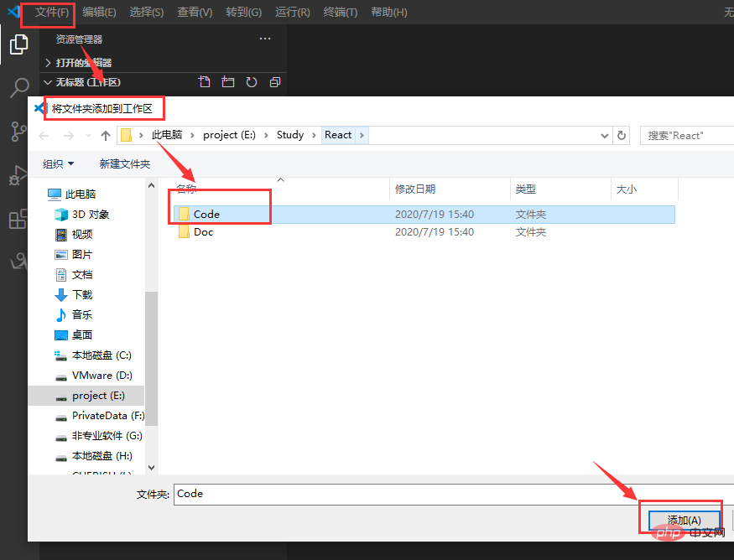Select the Code folder
The image size is (734, 560).
(x=424, y=215)
